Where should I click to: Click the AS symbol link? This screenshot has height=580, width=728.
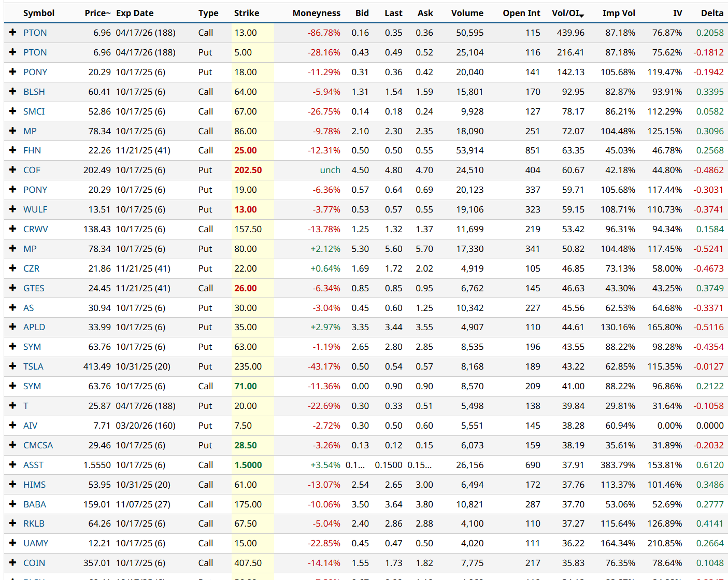tap(28, 308)
